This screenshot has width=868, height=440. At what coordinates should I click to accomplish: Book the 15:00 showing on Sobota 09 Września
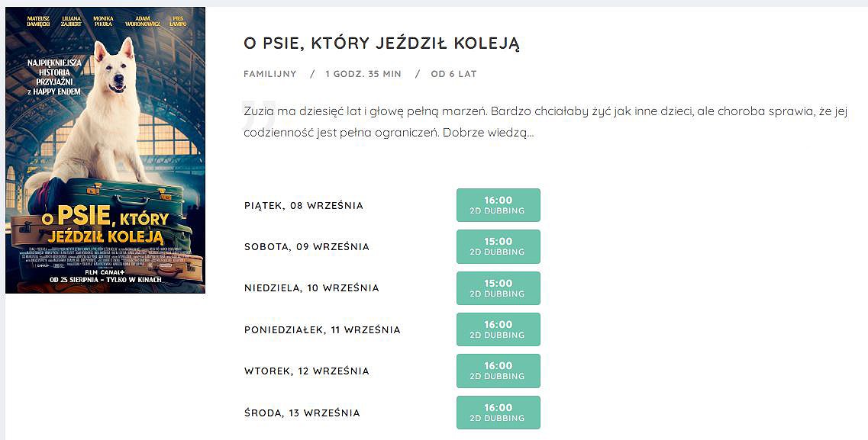(499, 246)
